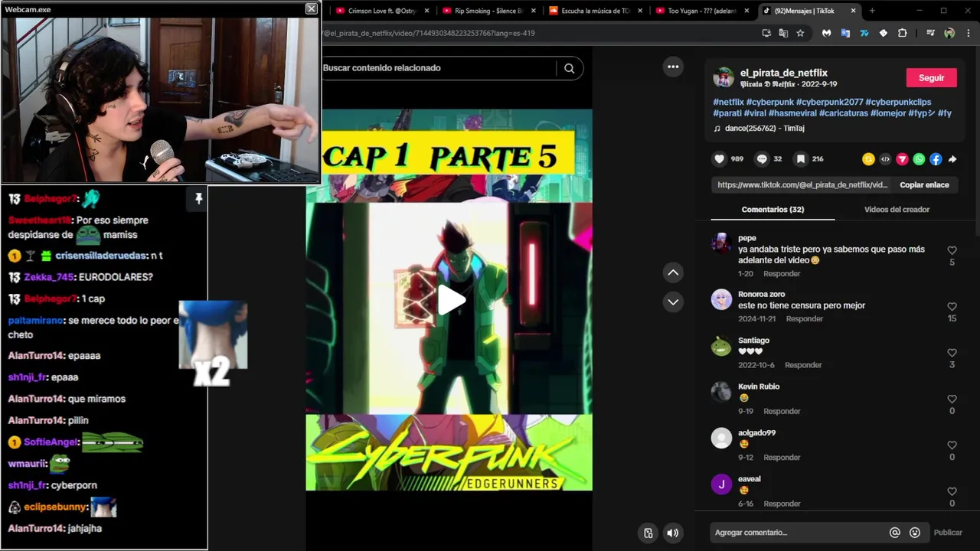The image size is (980, 551).
Task: Play the paused TikTok video
Action: tap(451, 300)
